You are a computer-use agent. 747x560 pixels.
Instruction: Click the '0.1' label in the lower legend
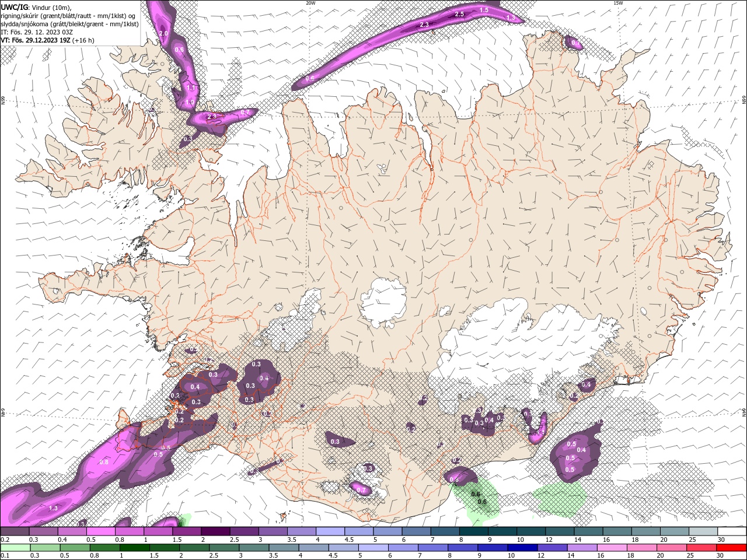click(5, 556)
